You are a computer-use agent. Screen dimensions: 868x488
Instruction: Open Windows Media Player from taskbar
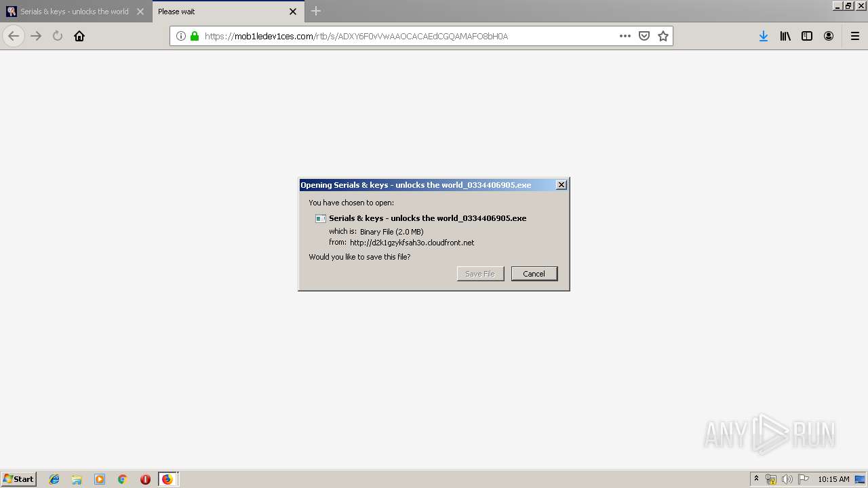pyautogui.click(x=100, y=479)
